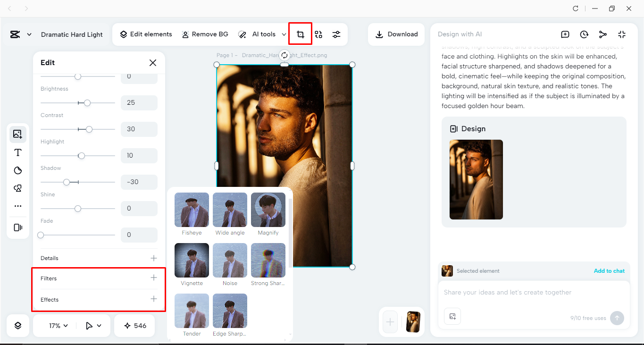The height and width of the screenshot is (345, 644).
Task: Open history icon in Design with AI panel
Action: [x=584, y=34]
